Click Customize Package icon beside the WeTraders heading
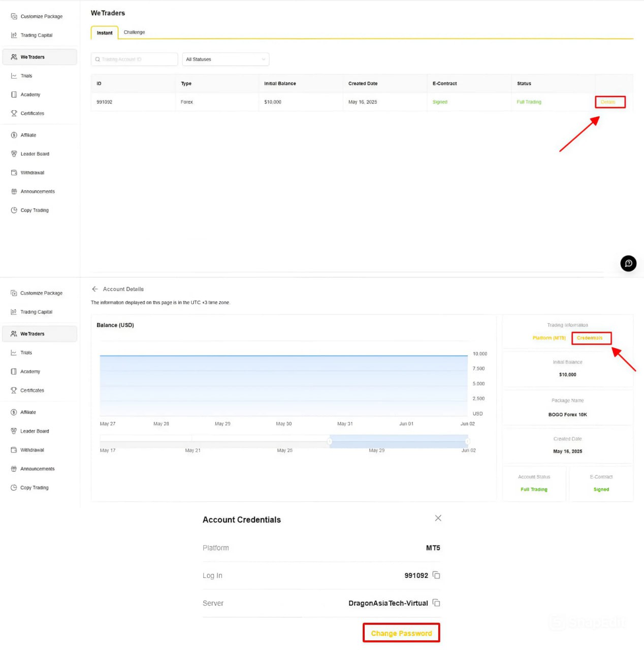Screen dimensions: 644x650 click(x=14, y=16)
